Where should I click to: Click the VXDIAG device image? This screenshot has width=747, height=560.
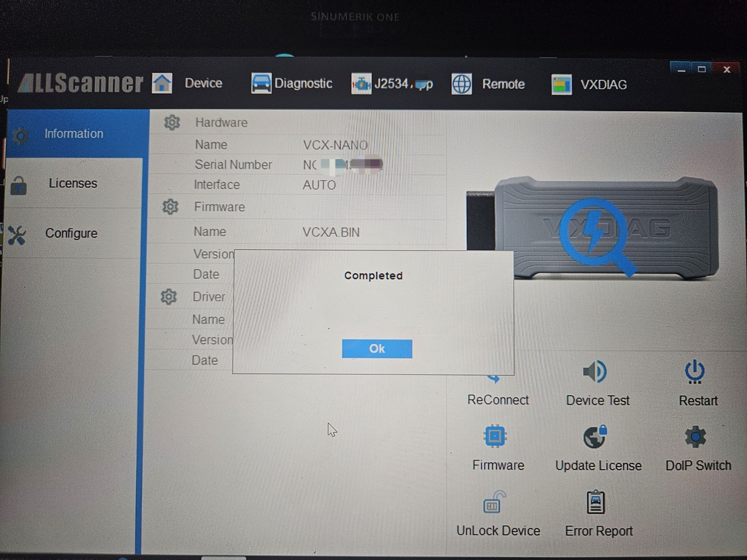pyautogui.click(x=593, y=228)
